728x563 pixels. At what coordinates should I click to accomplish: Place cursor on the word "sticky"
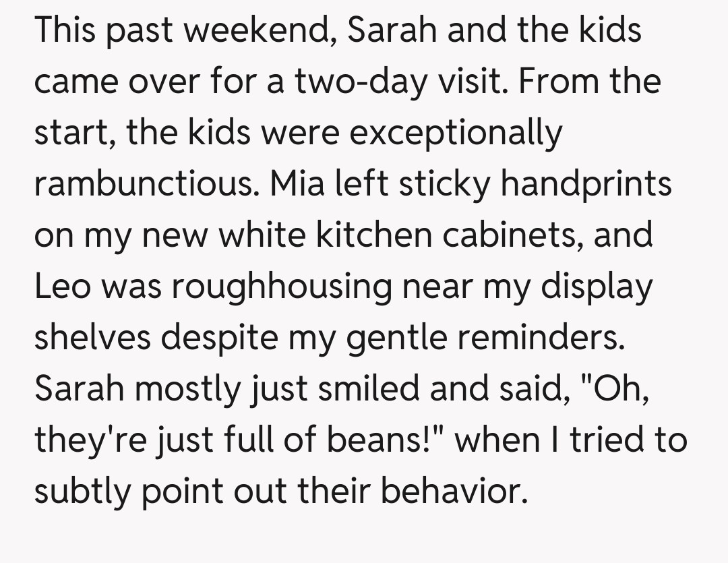(444, 184)
